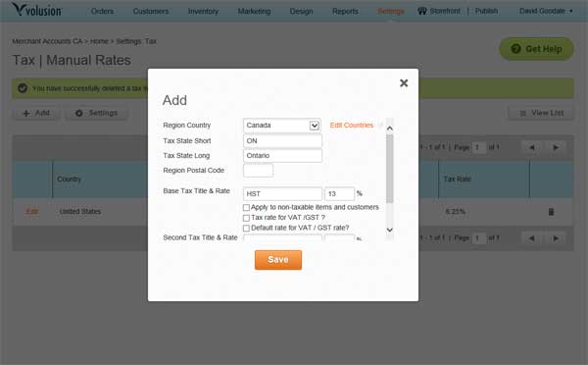Check Apply to non-taxable items and customers
This screenshot has height=365, width=588.
(246, 207)
